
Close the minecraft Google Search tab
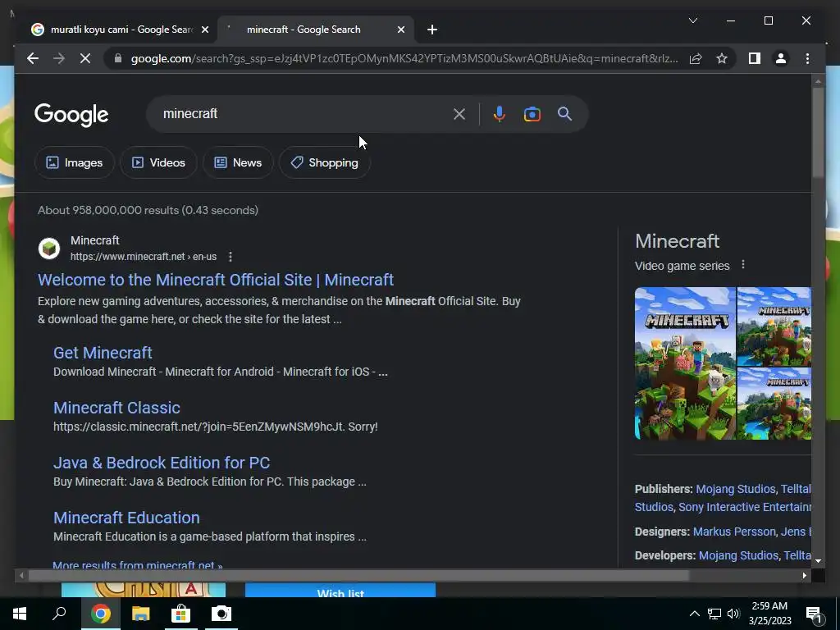(400, 30)
